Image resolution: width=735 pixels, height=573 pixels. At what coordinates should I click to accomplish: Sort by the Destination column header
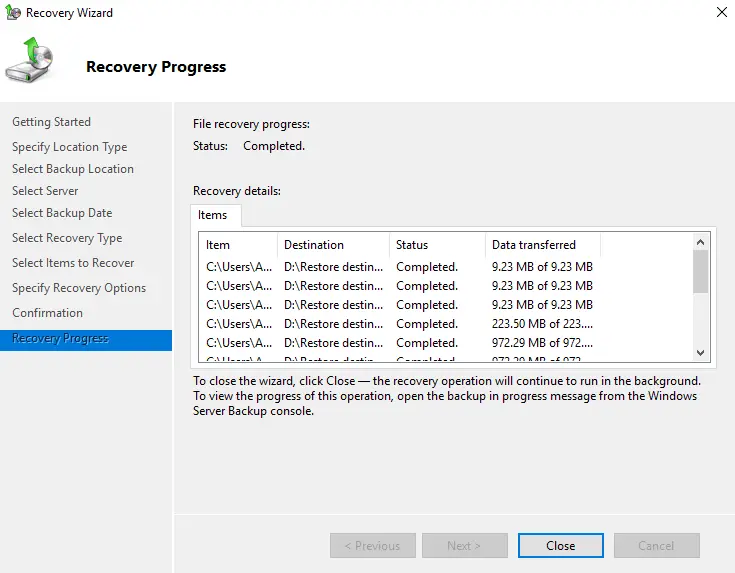click(314, 245)
